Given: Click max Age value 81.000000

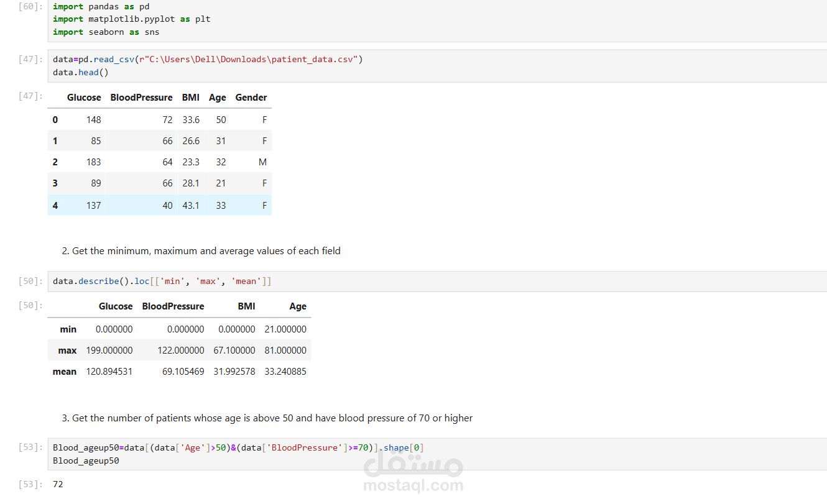Looking at the screenshot, I should point(285,351).
